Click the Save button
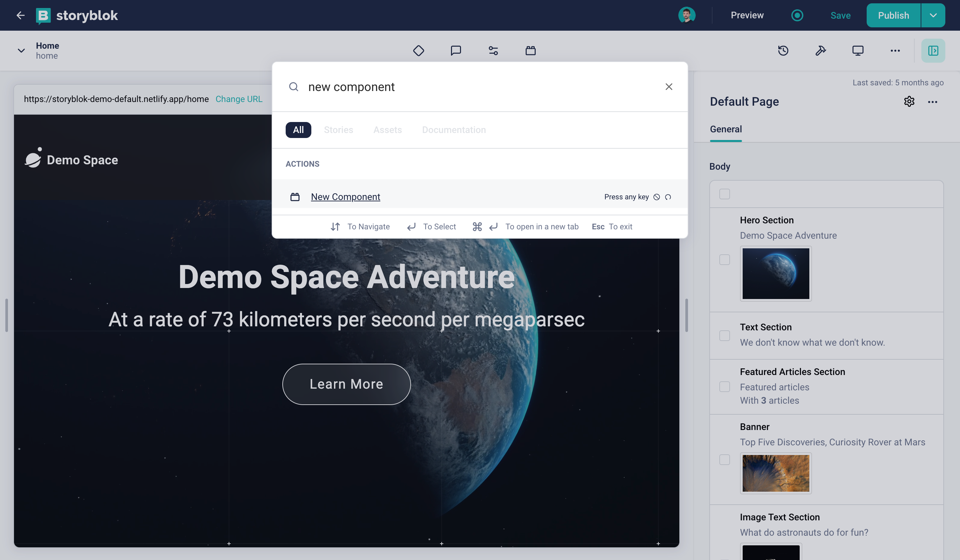960x560 pixels. 841,15
